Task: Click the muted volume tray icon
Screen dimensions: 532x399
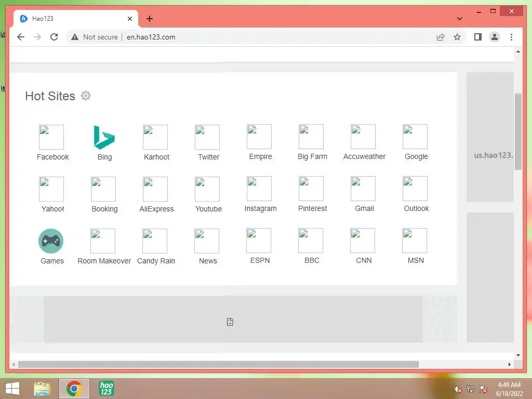Action: (458, 389)
